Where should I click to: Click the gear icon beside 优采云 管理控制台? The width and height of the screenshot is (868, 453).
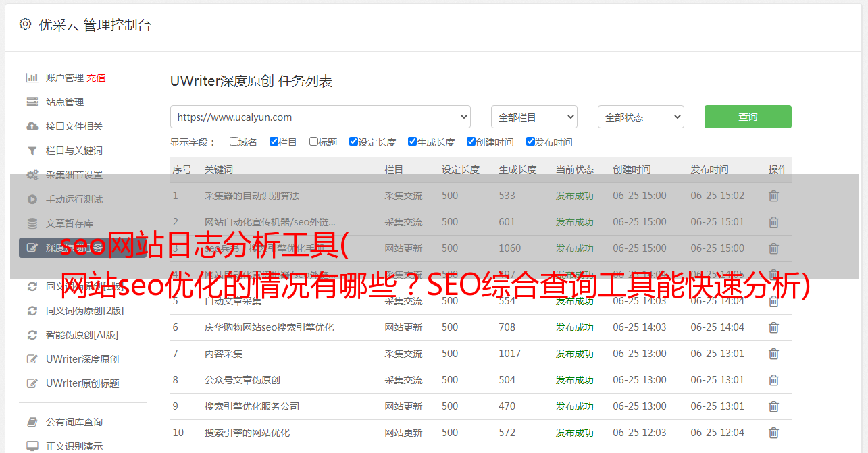(25, 24)
